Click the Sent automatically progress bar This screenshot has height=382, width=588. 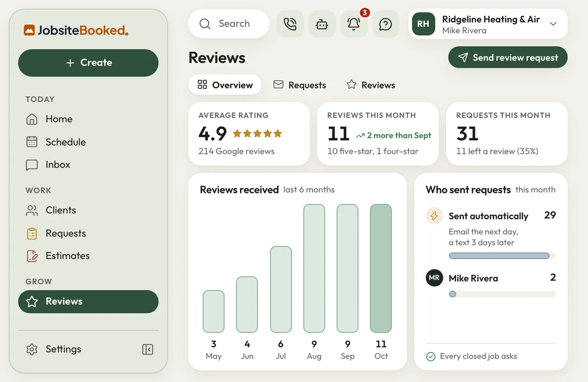[502, 256]
